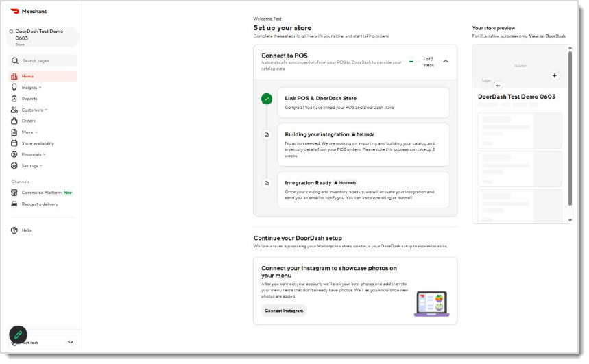Click the Connect Instagram button

(x=284, y=311)
